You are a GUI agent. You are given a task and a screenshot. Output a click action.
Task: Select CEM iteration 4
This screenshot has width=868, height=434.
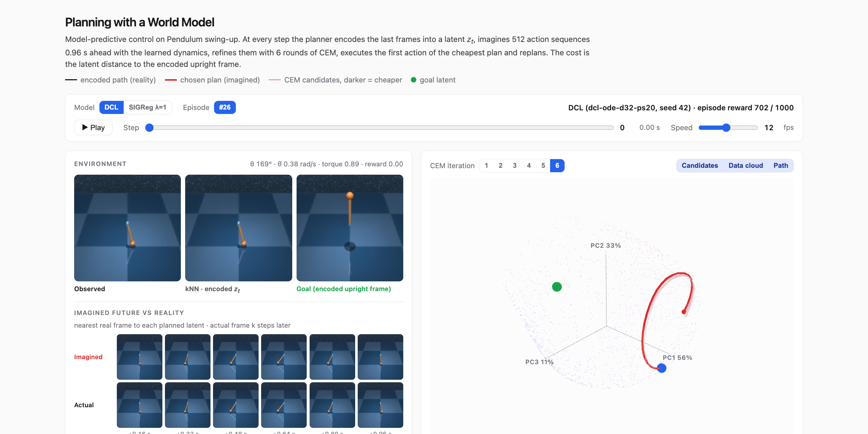529,166
